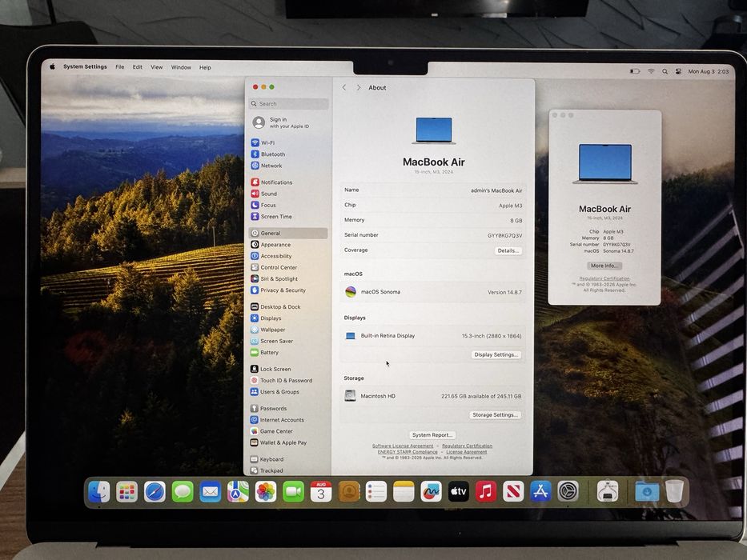Go forward using the right chevron
747x560 pixels.
coord(359,88)
